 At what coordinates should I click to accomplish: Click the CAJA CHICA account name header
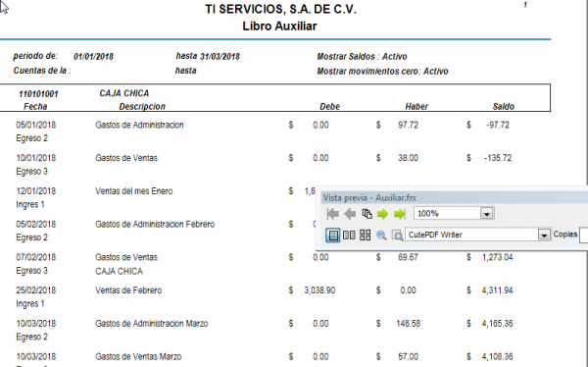(x=124, y=93)
